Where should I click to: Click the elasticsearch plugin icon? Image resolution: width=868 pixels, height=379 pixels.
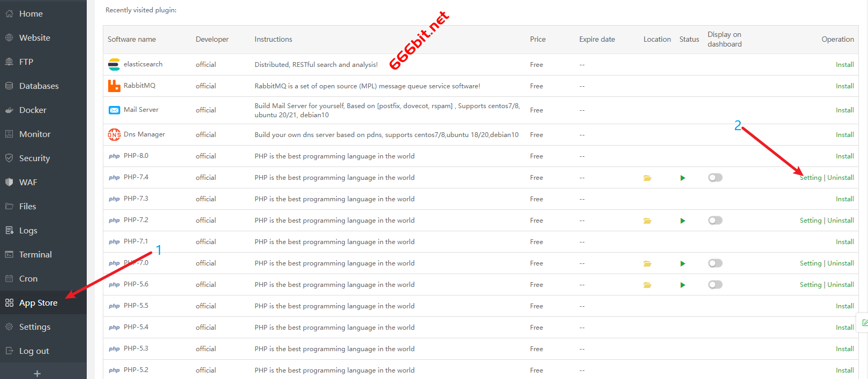point(114,65)
